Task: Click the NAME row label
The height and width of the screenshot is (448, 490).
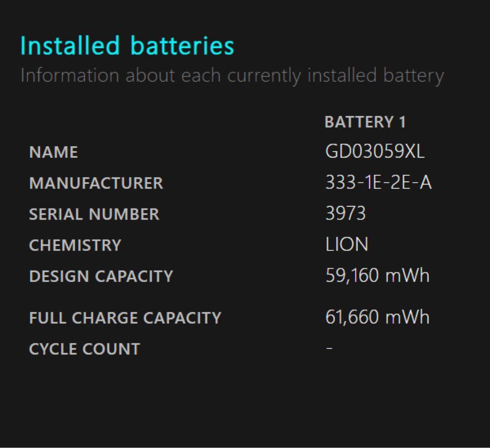Action: (54, 153)
